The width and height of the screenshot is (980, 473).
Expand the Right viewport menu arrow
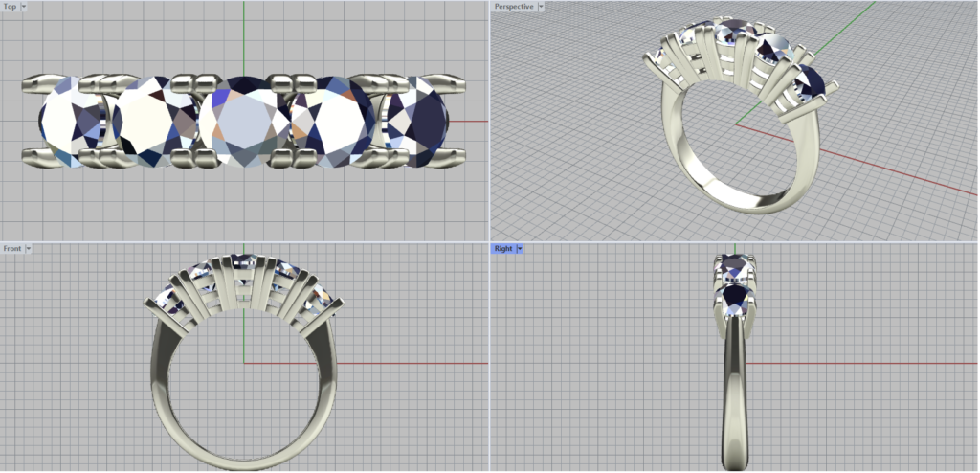[x=519, y=249]
